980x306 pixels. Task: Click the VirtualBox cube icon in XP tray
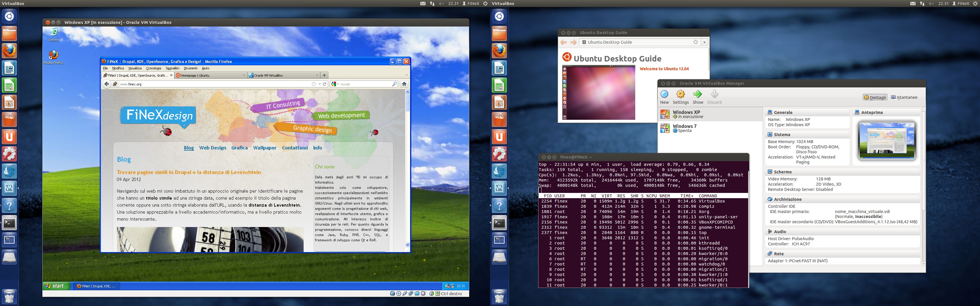click(452, 286)
